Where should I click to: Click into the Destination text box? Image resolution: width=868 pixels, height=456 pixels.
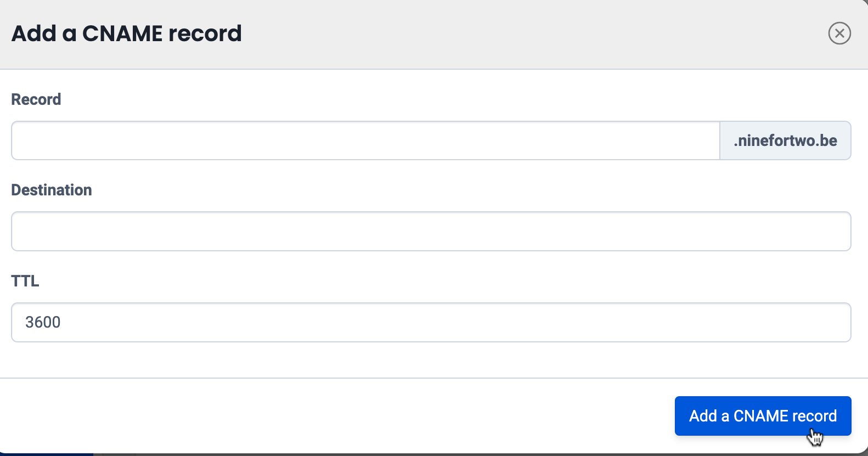tap(431, 231)
